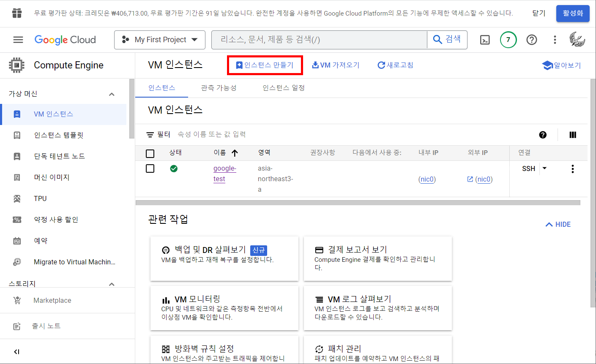This screenshot has width=596, height=364.
Task: Open the VM 로그 살펴보기 card
Action: (x=378, y=308)
